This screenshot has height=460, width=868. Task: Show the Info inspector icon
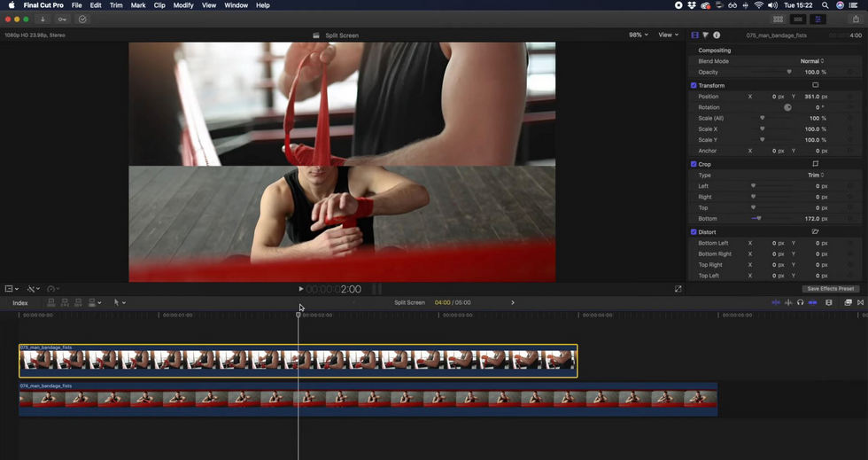click(717, 35)
